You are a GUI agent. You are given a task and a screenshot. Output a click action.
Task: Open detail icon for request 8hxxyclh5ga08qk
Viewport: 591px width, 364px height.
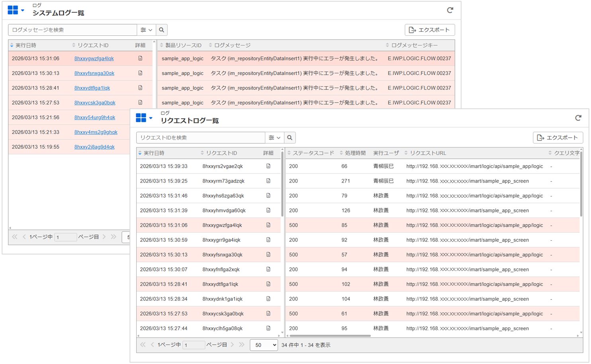[x=268, y=328]
